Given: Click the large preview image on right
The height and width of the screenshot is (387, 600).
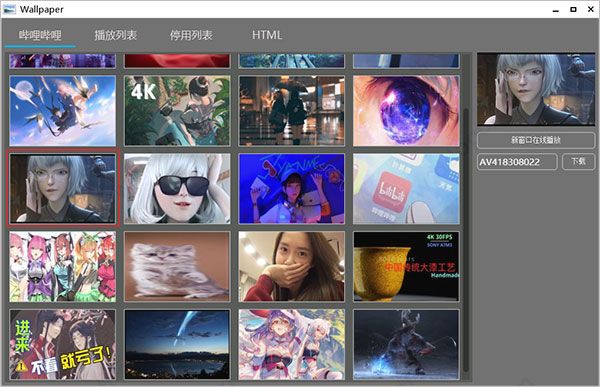Looking at the screenshot, I should coord(536,89).
